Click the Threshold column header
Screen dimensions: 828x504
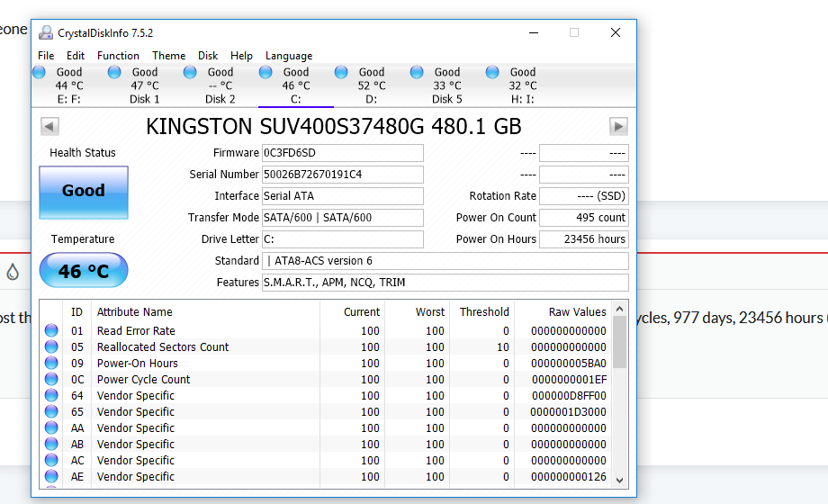pos(484,311)
